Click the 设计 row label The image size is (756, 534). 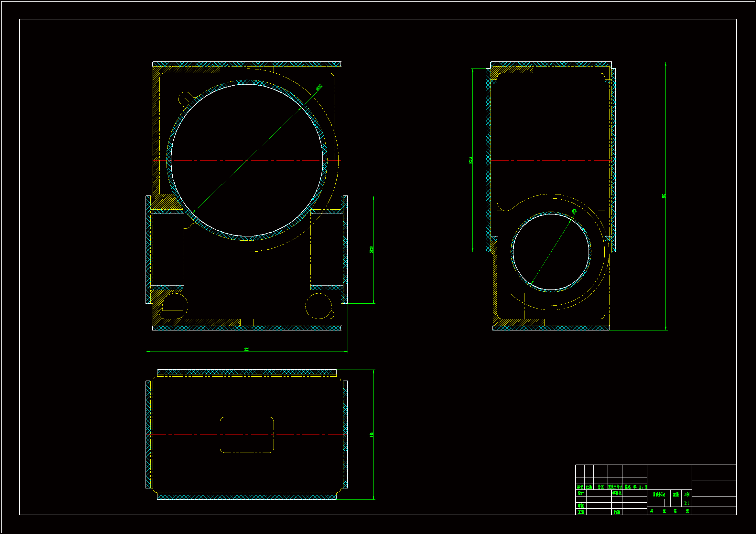pyautogui.click(x=581, y=493)
